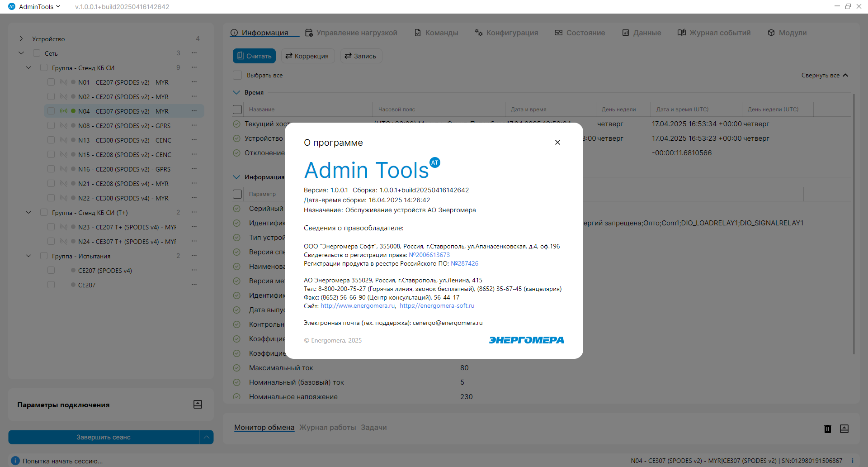868x467 pixels.
Task: Open the https://energomera-soft.ru link
Action: click(x=437, y=305)
